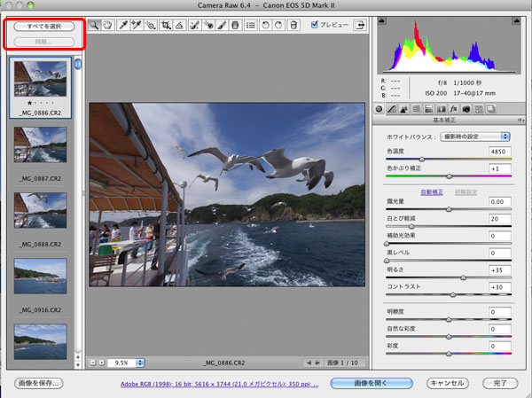Click the trash icon to mark for deletion
This screenshot has height=398, width=532.
[292, 26]
